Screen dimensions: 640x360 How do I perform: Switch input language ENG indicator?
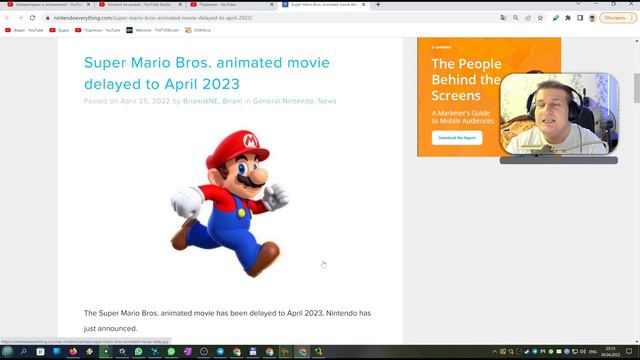pos(593,351)
